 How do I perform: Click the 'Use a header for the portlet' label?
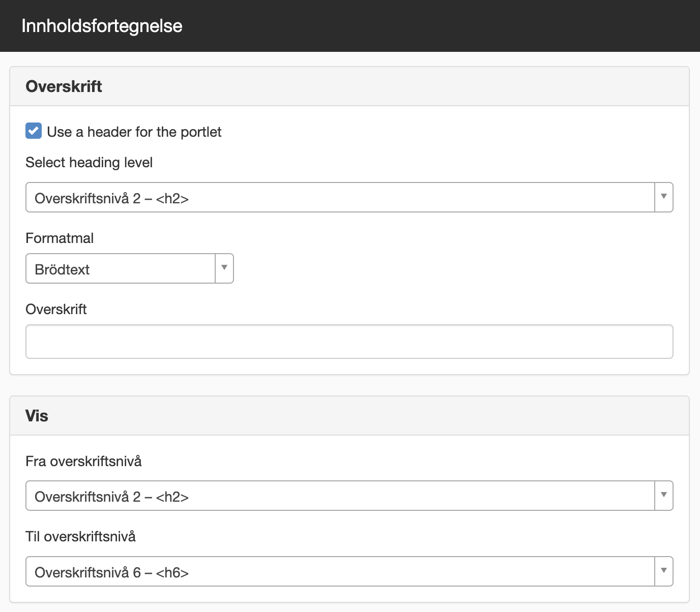134,132
